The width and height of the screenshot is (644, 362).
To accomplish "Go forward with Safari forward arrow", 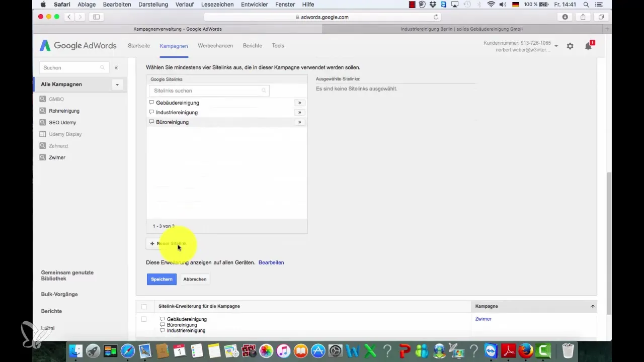I will click(80, 17).
